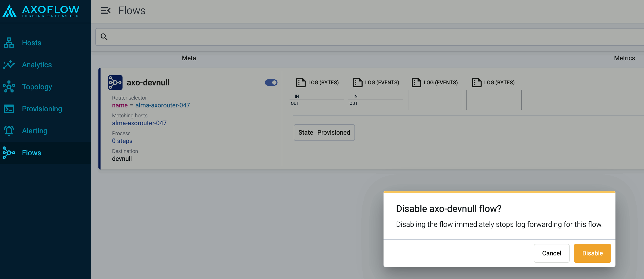Click the Meta column header
The height and width of the screenshot is (279, 644).
pyautogui.click(x=189, y=58)
